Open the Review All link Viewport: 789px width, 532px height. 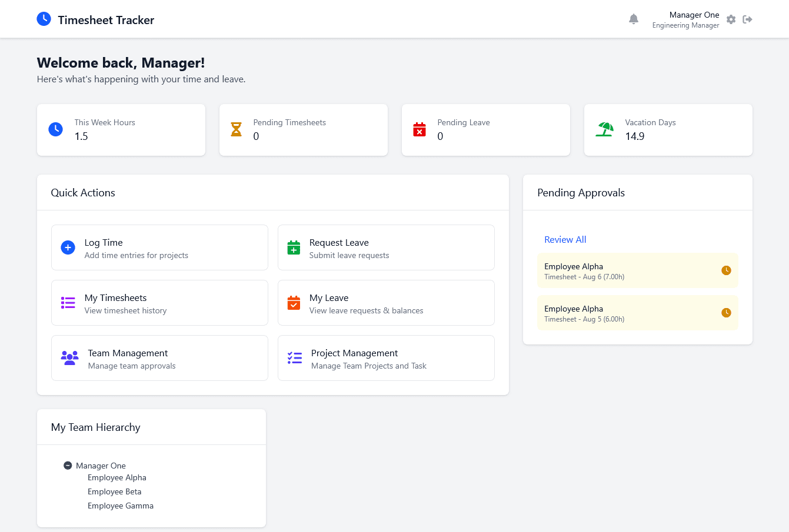tap(565, 239)
